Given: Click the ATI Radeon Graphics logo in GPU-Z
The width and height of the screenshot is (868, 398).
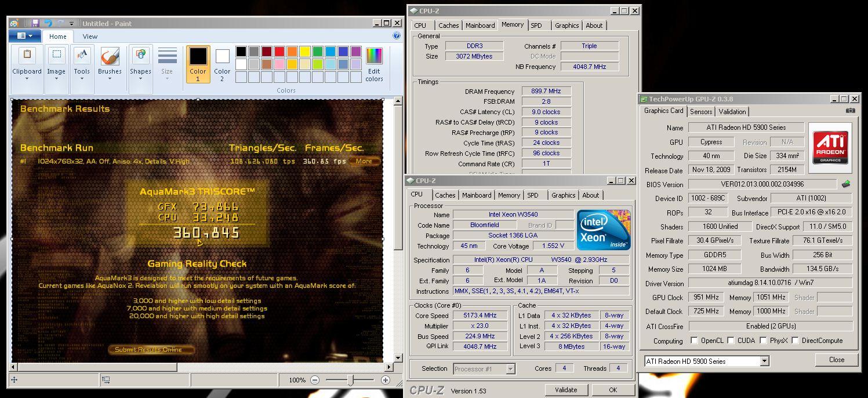Looking at the screenshot, I should coord(830,148).
